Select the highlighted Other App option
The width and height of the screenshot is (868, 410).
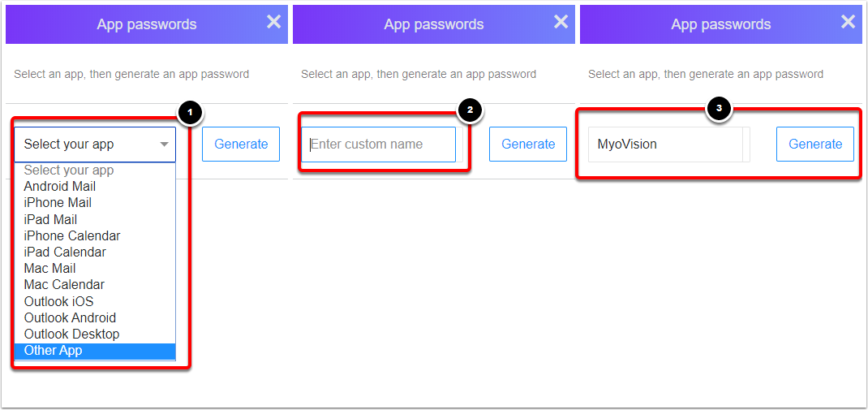coord(53,351)
